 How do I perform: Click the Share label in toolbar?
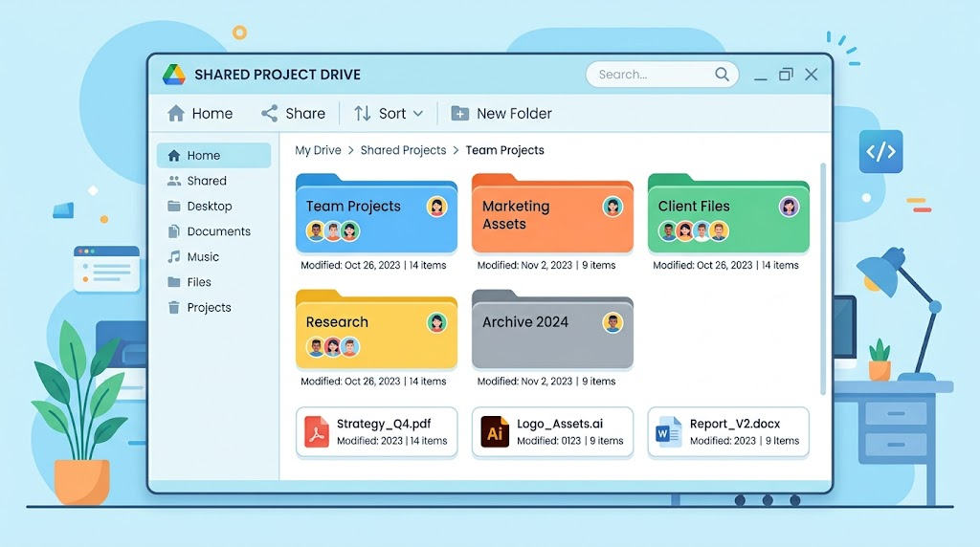(x=305, y=113)
